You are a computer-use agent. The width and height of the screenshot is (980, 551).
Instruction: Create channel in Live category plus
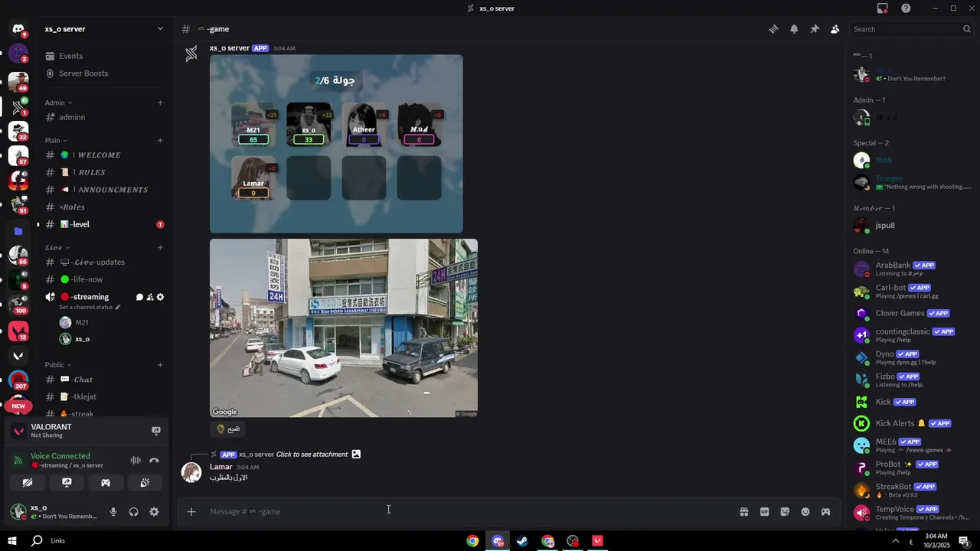click(160, 247)
